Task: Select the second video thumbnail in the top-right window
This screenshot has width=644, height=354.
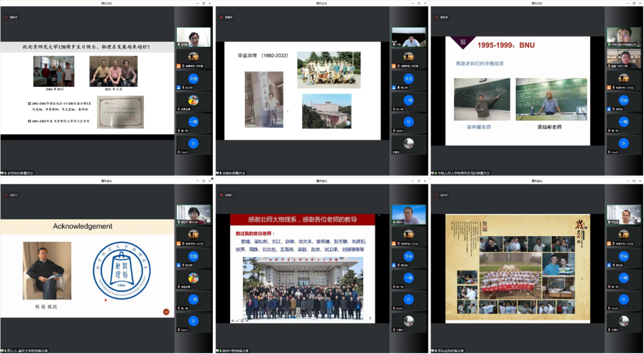Action: (x=624, y=58)
